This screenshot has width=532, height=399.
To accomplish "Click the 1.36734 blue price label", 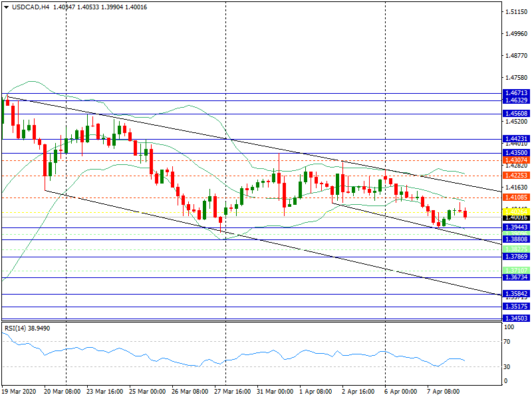I will coord(516,277).
